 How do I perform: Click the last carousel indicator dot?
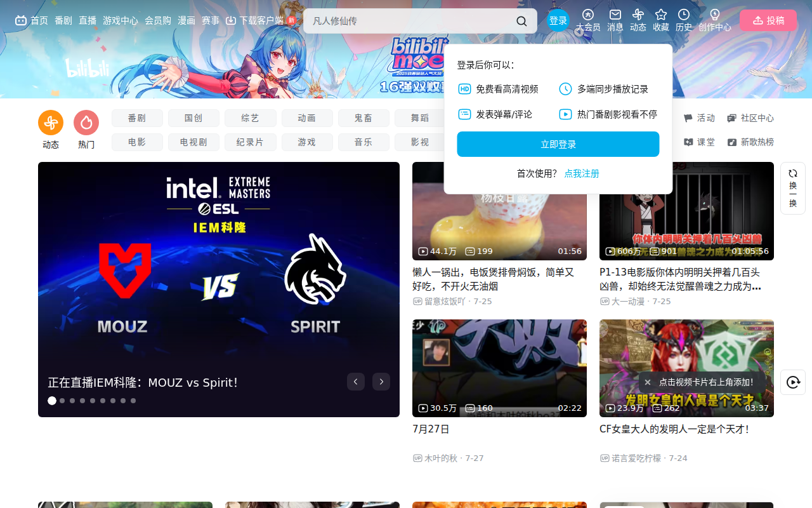133,401
